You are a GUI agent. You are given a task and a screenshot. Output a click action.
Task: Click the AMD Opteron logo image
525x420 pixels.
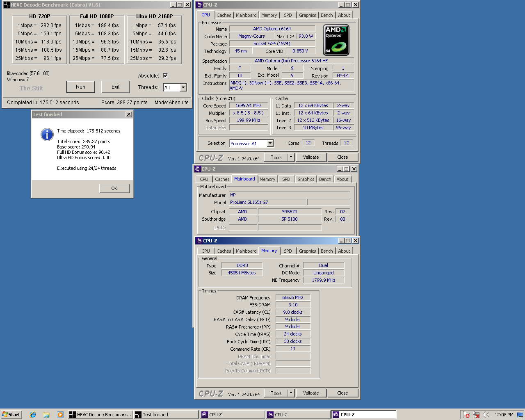(x=336, y=40)
